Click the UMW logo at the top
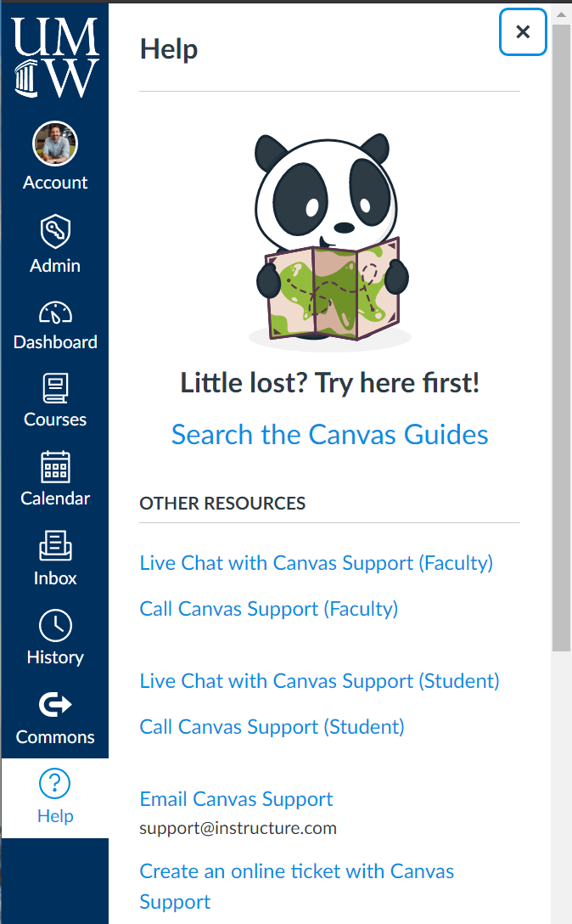 pos(54,54)
